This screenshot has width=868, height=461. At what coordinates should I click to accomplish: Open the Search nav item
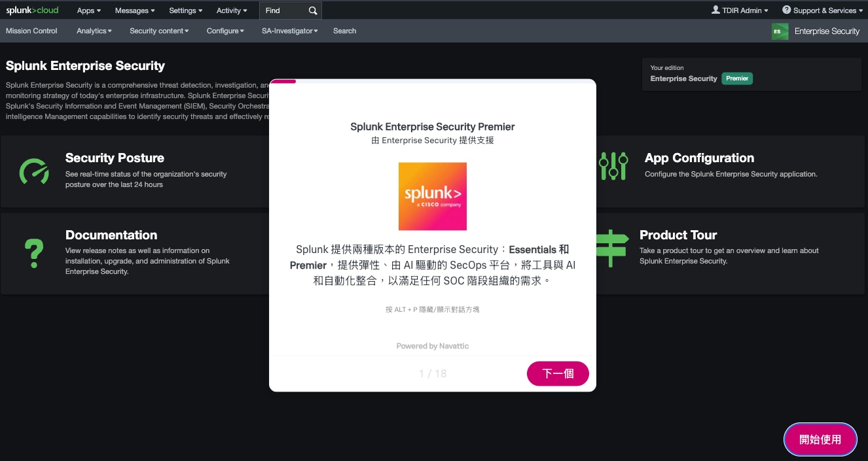click(x=344, y=31)
